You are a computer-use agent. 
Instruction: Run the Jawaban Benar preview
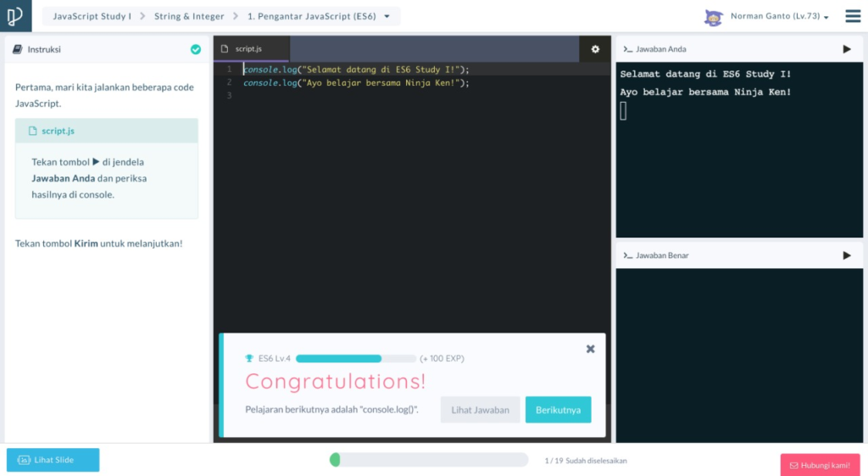pos(846,255)
